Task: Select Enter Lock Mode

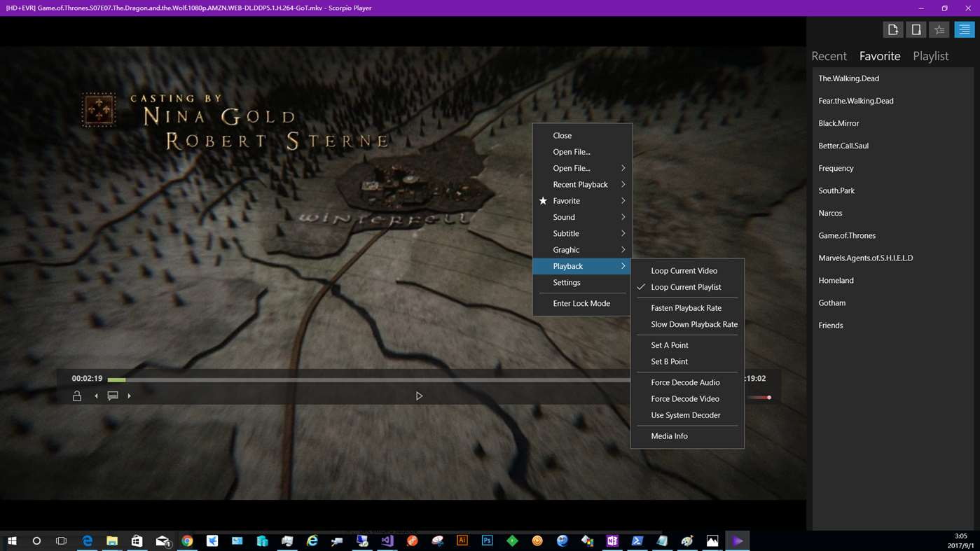Action: coord(583,304)
